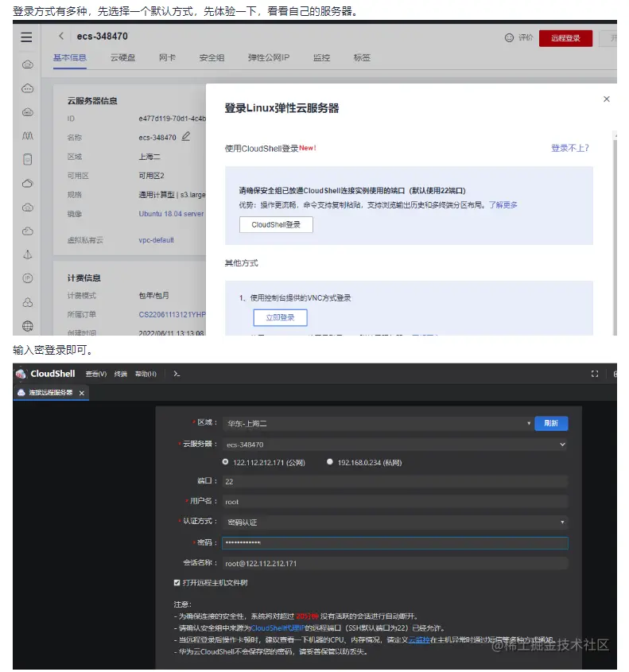Open Ubuntu 18.04 server image link
This screenshot has height=672, width=629.
172,213
